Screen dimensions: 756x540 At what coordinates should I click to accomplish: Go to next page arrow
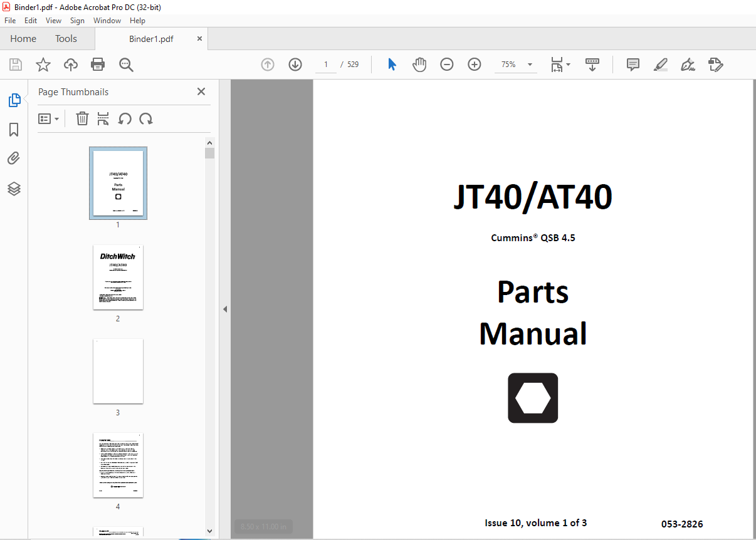point(295,65)
